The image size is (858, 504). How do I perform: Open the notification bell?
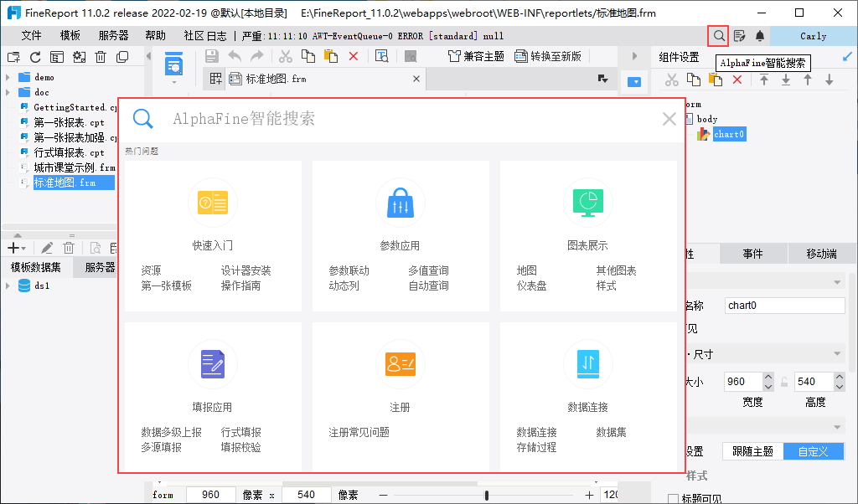click(x=759, y=36)
